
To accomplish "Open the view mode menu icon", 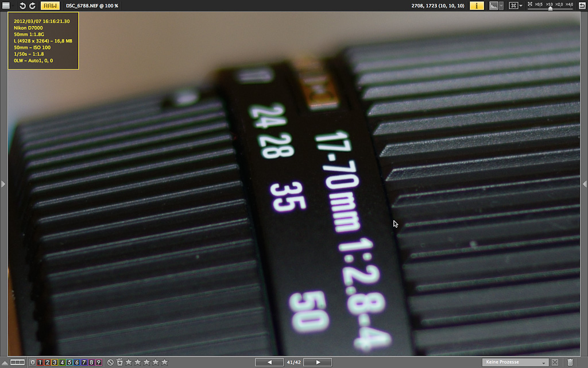I will [6, 6].
